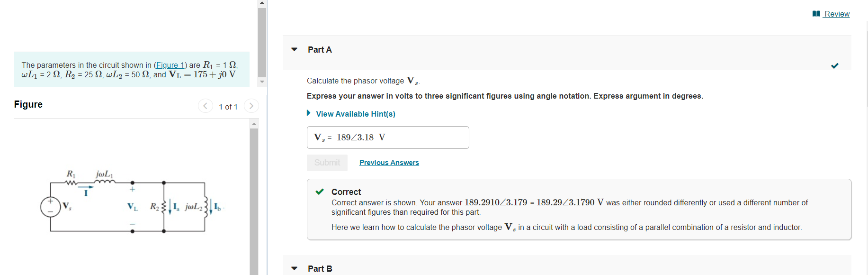Open the Review panel icon
The image size is (868, 275).
[x=816, y=14]
